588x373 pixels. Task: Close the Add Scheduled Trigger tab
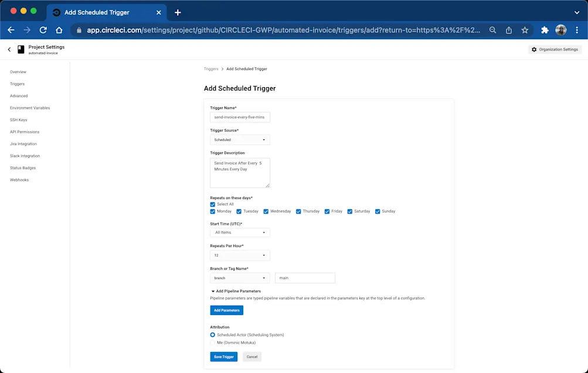(x=159, y=12)
